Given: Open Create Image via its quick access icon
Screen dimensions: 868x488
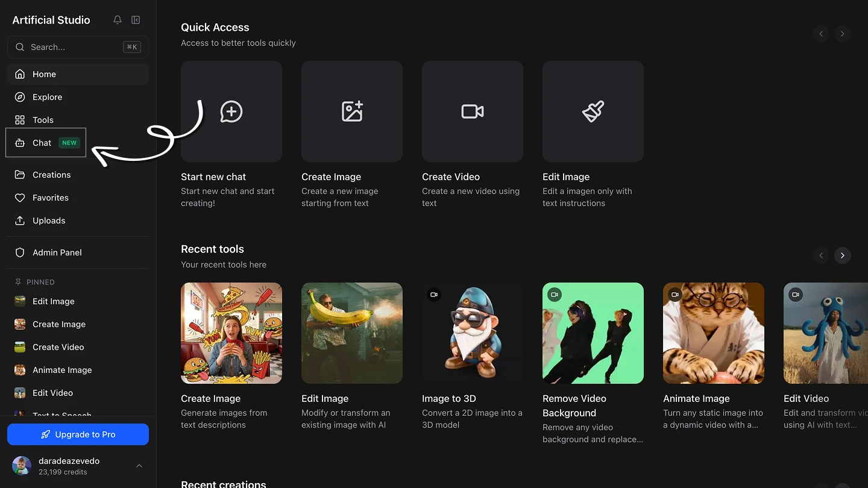Looking at the screenshot, I should (351, 111).
